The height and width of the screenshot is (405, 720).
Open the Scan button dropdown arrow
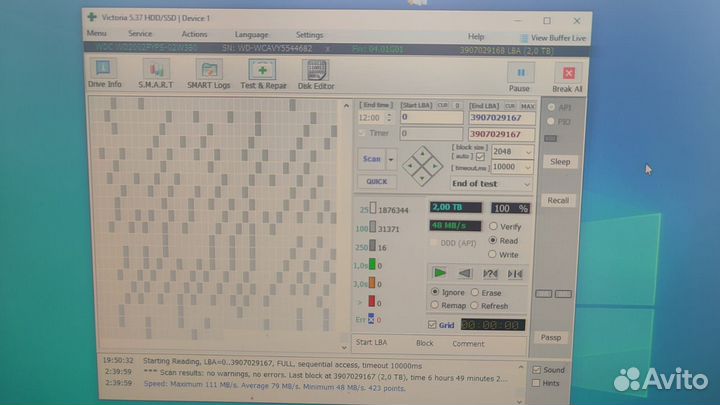pyautogui.click(x=391, y=159)
